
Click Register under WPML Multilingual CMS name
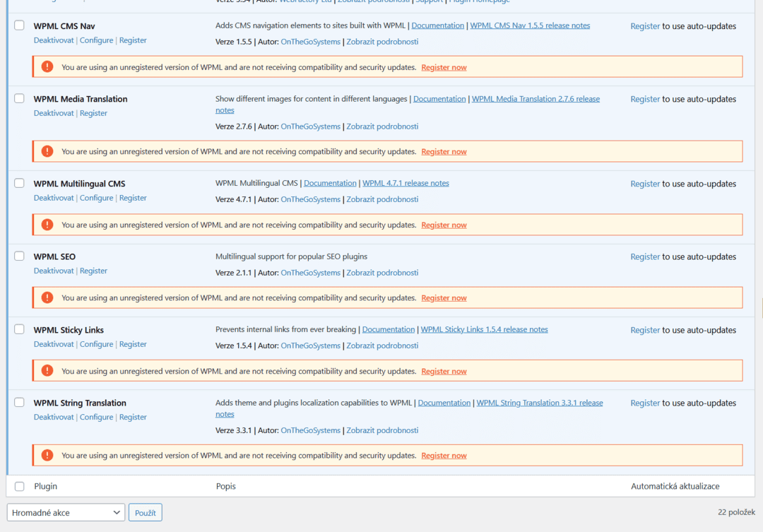(133, 198)
